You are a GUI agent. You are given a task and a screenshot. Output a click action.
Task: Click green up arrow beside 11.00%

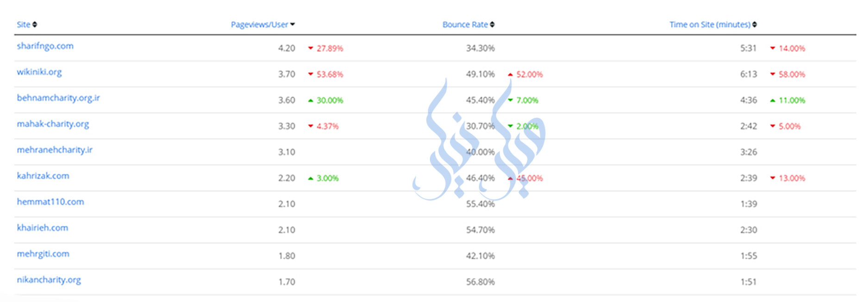coord(773,100)
